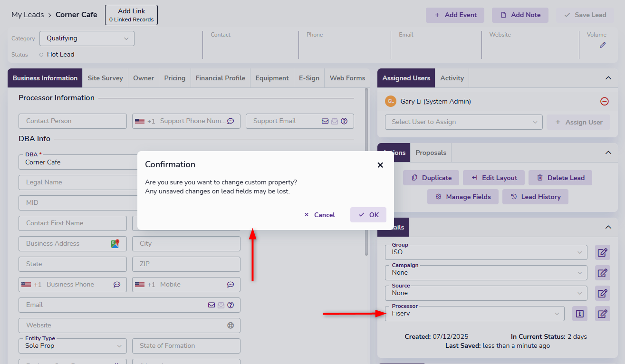Open the Processor Fiserv dropdown
Viewport: 625px width, 364px height.
pos(474,314)
